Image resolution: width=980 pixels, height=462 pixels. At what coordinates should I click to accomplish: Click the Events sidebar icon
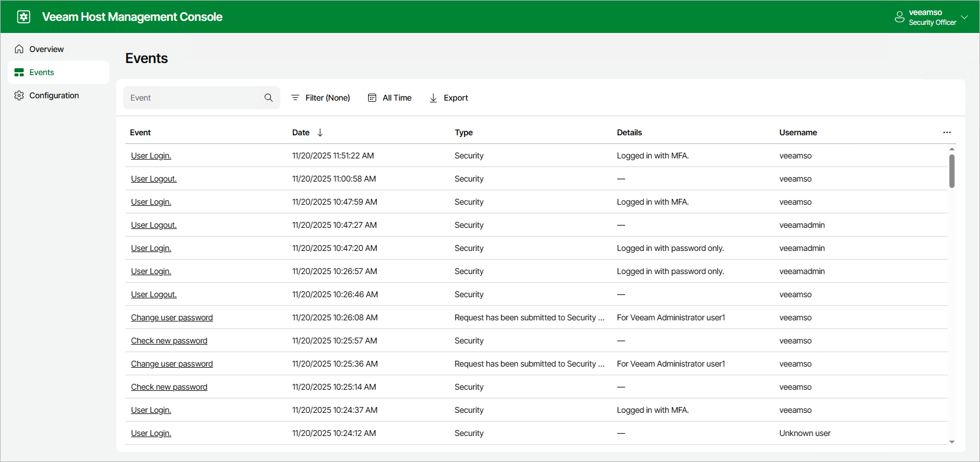click(x=19, y=72)
